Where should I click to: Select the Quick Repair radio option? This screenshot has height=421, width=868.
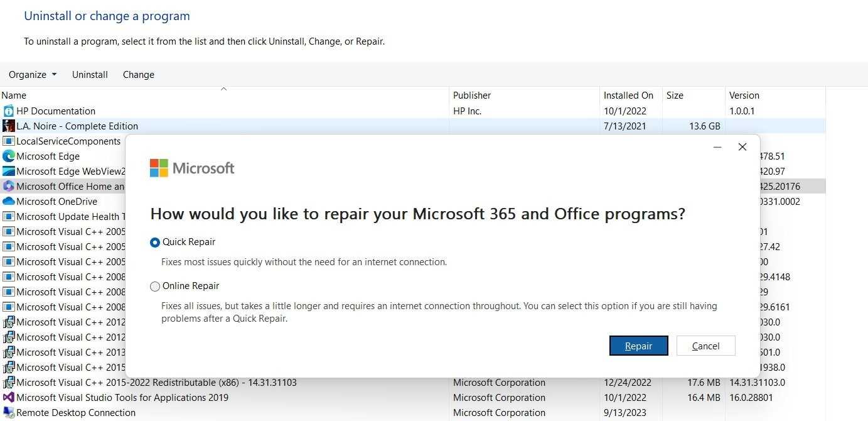pos(155,243)
